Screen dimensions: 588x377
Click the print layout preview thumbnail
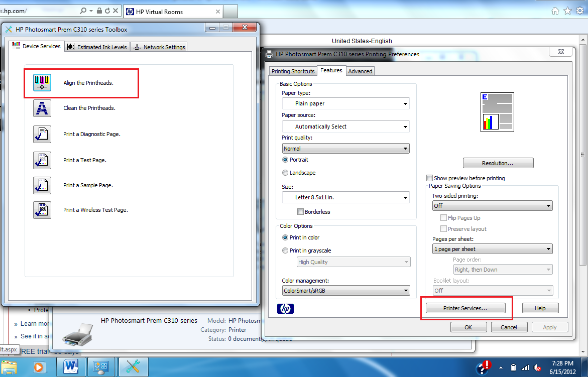tap(497, 112)
